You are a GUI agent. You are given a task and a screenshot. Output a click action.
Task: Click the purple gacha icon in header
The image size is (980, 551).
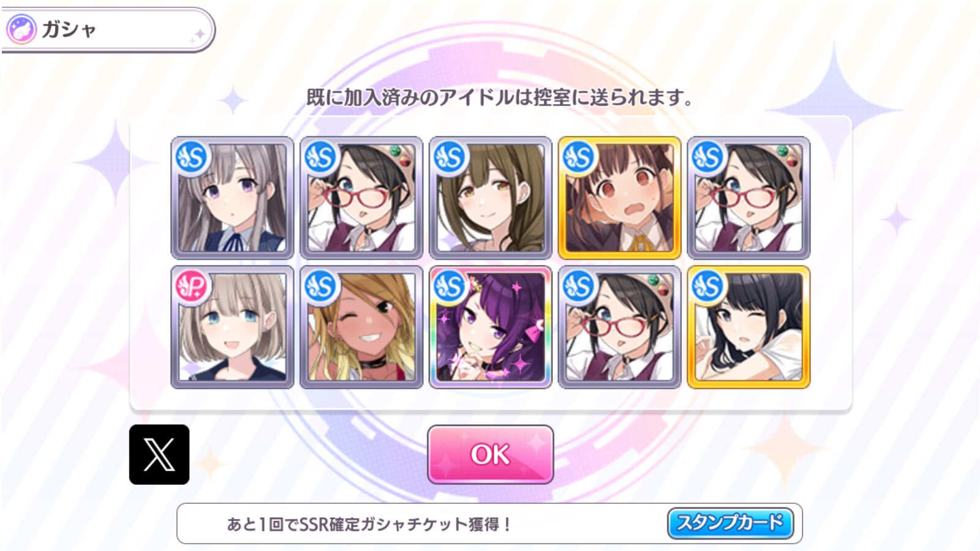(21, 29)
